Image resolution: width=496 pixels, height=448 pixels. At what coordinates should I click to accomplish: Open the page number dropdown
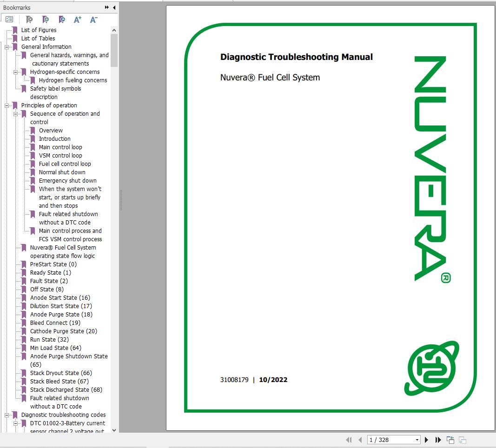(417, 440)
